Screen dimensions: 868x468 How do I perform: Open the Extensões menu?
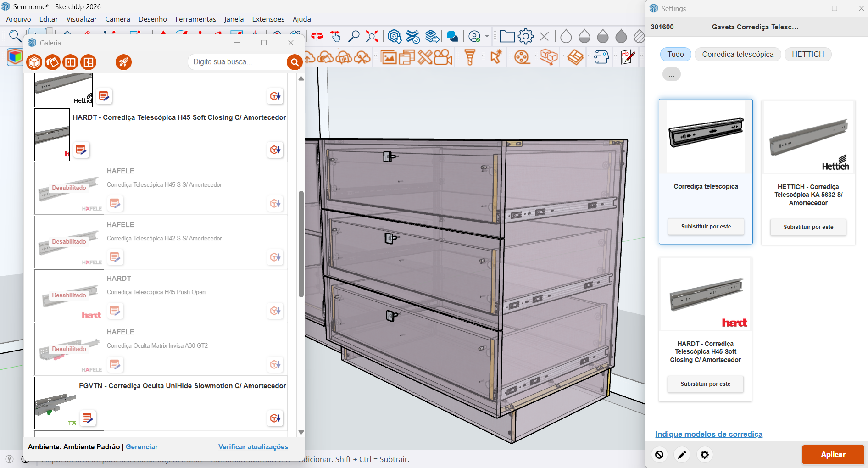(x=268, y=19)
